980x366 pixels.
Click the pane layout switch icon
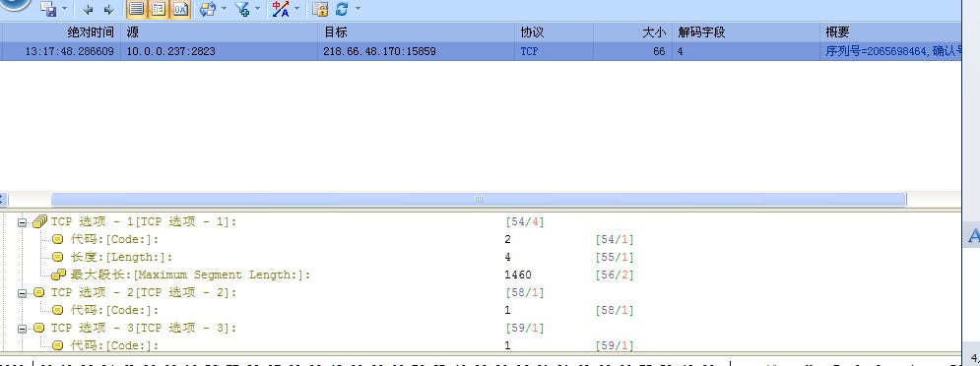[x=208, y=9]
